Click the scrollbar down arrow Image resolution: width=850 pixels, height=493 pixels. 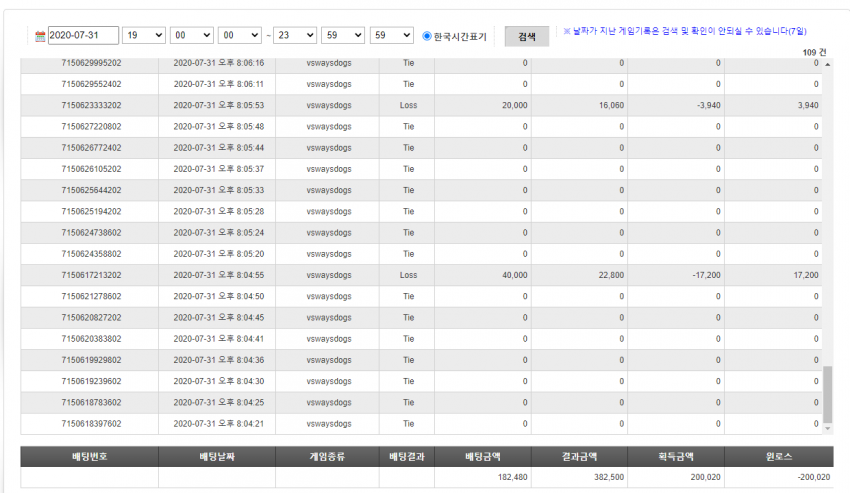coord(828,428)
